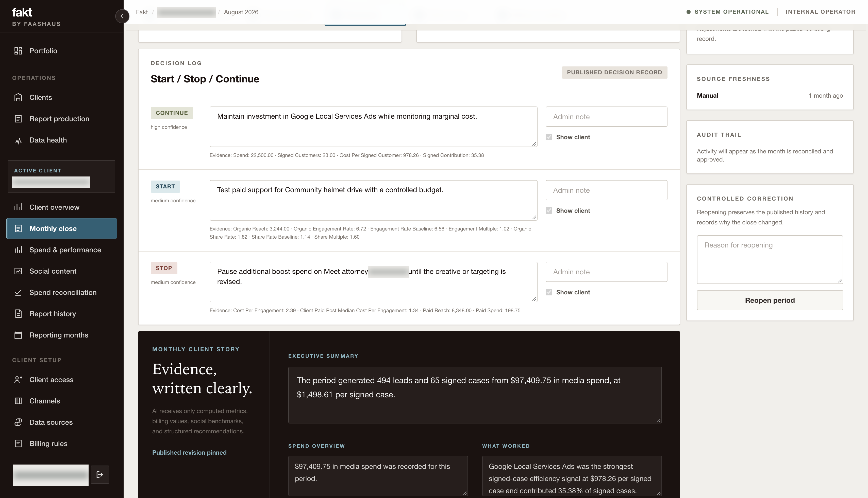The height and width of the screenshot is (498, 868).
Task: Toggle Show client for START decision
Action: point(549,210)
